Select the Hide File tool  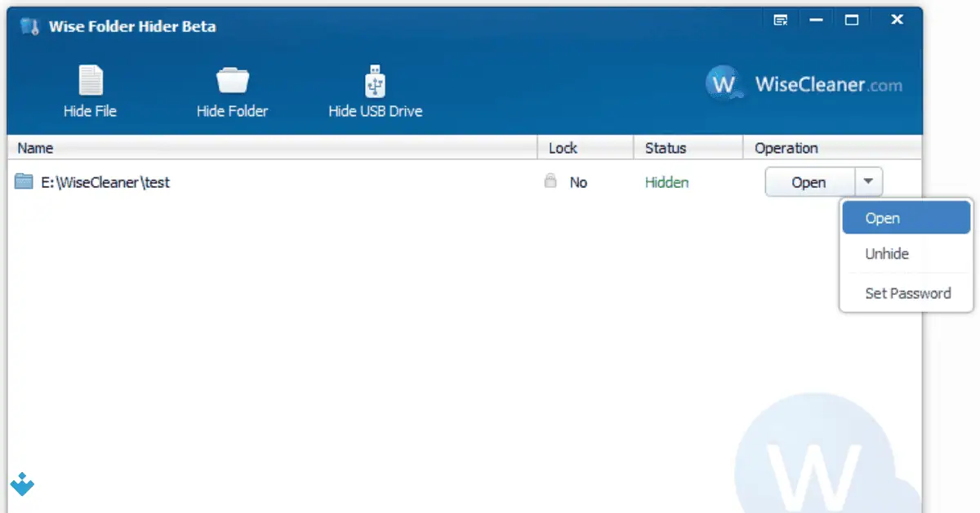click(x=90, y=90)
